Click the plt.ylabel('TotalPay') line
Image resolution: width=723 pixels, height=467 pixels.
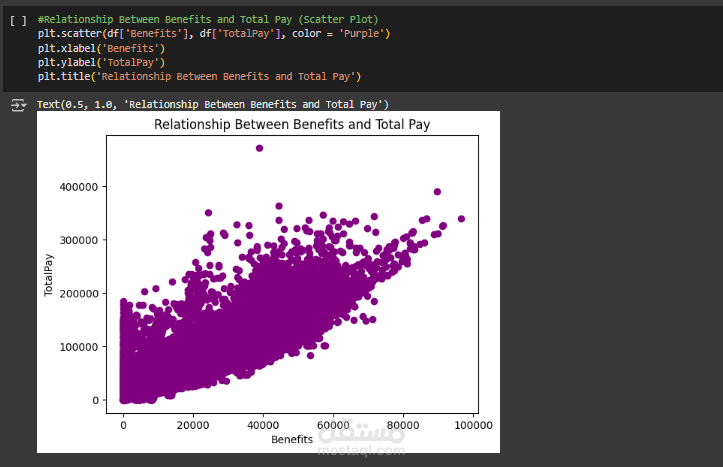(x=101, y=62)
